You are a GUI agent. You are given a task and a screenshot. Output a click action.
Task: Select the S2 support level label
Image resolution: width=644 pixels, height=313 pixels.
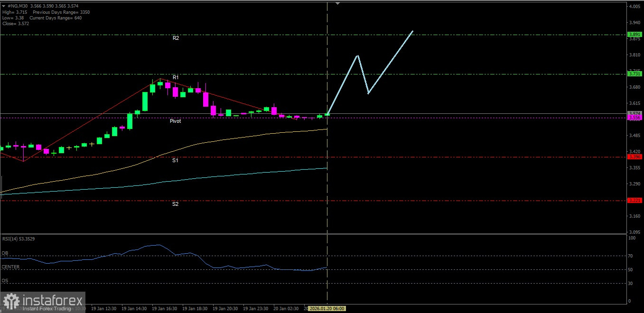[x=175, y=204]
